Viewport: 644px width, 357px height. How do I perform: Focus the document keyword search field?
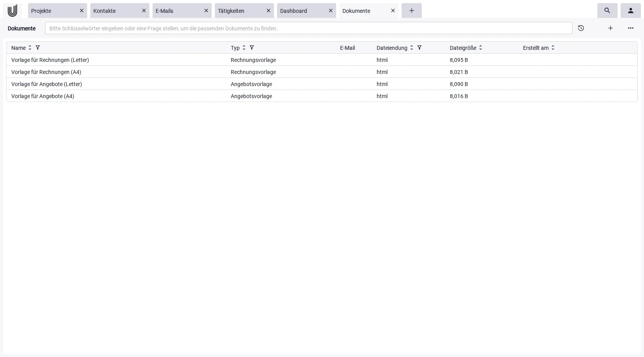click(309, 28)
